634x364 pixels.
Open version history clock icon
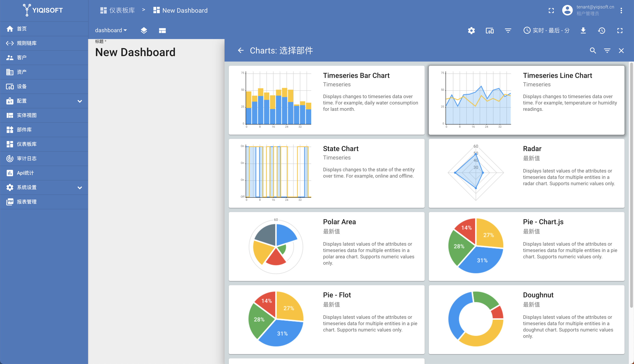[x=601, y=30]
